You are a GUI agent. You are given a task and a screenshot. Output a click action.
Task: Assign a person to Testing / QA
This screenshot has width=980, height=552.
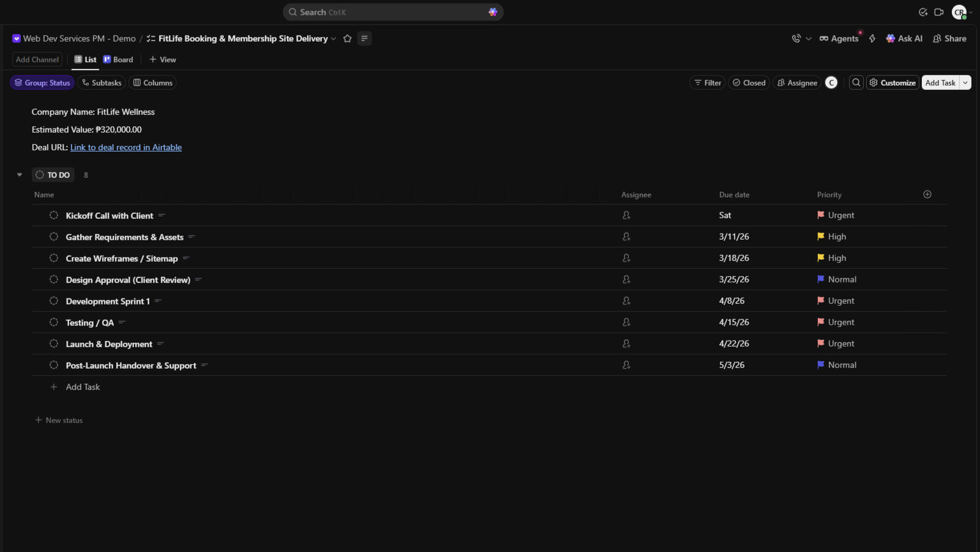pyautogui.click(x=626, y=322)
